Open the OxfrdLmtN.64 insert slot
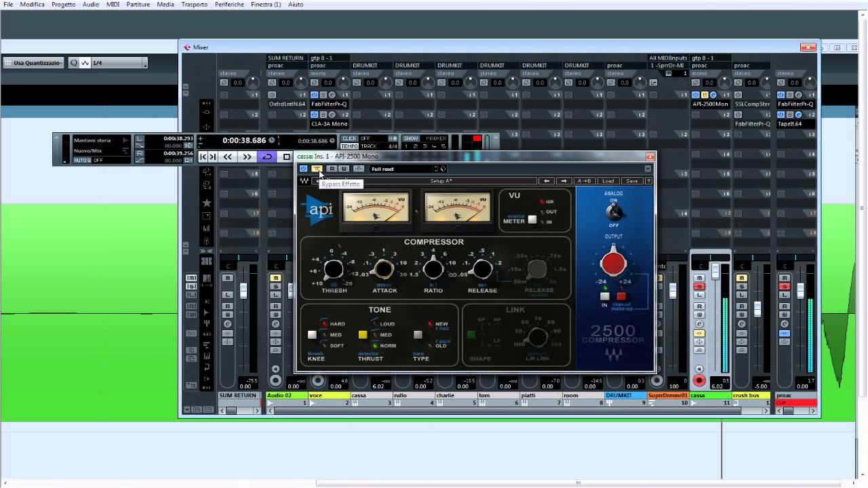Image resolution: width=868 pixels, height=488 pixels. pos(287,104)
